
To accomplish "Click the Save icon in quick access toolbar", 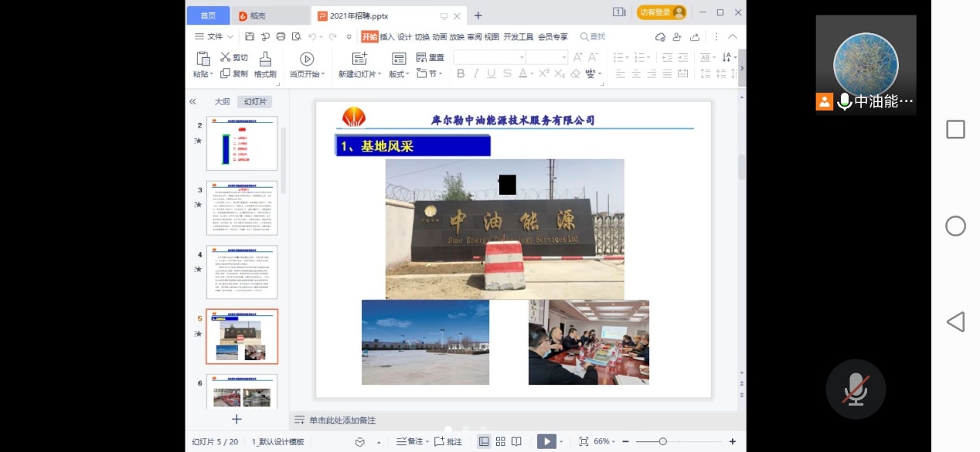I will click(x=250, y=37).
